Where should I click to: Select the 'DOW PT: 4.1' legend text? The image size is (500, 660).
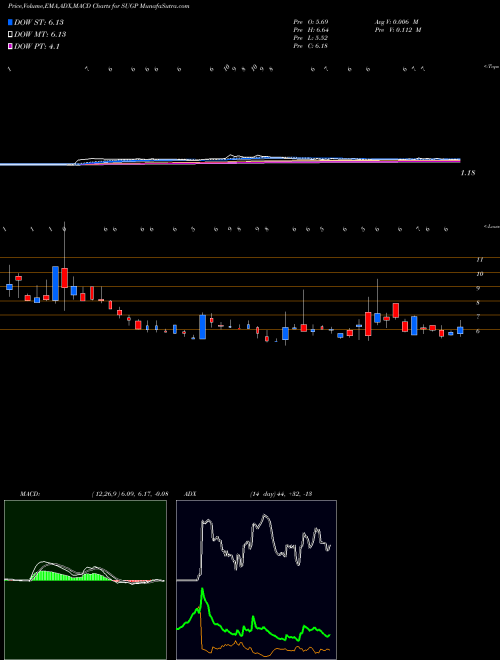[37, 46]
